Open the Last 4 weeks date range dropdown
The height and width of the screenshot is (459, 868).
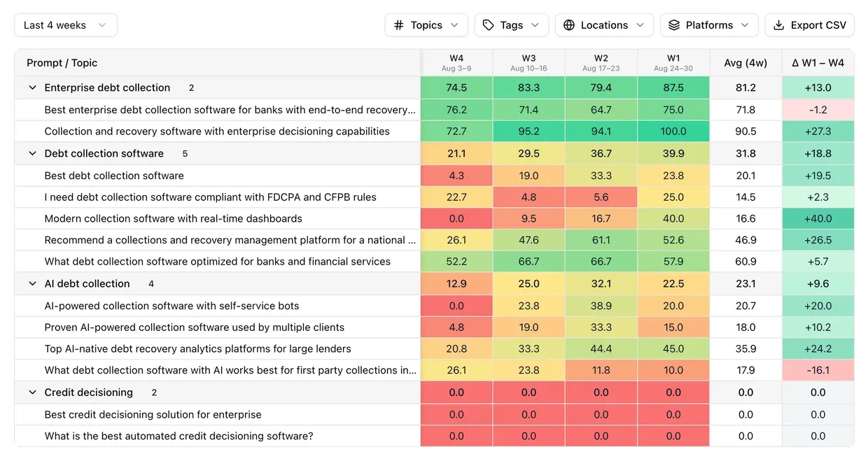[x=66, y=25]
